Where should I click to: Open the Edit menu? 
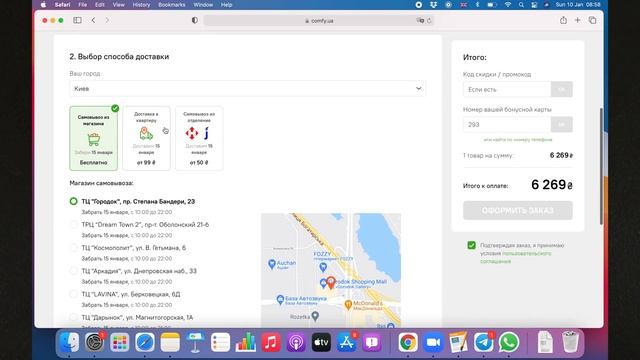100,5
